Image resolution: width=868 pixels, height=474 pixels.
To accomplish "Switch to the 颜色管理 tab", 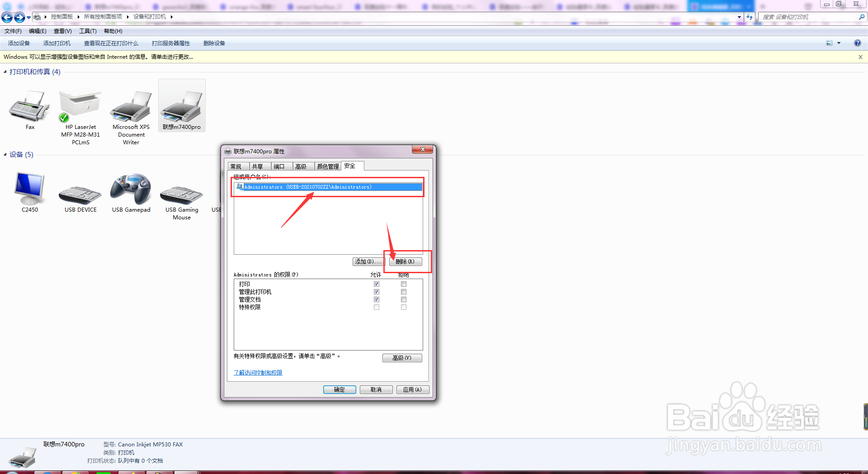I will click(x=328, y=166).
